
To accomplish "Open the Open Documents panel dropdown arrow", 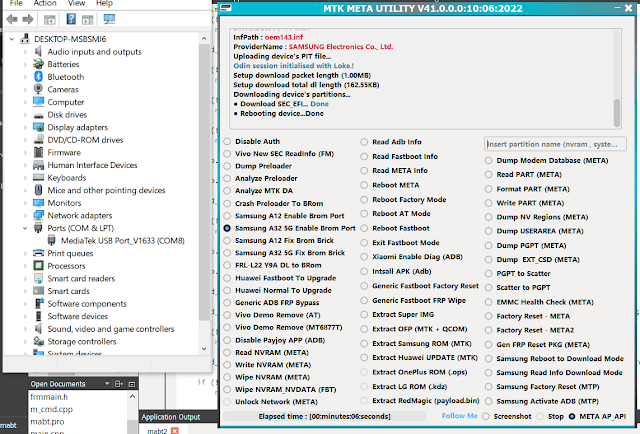I will (x=107, y=384).
